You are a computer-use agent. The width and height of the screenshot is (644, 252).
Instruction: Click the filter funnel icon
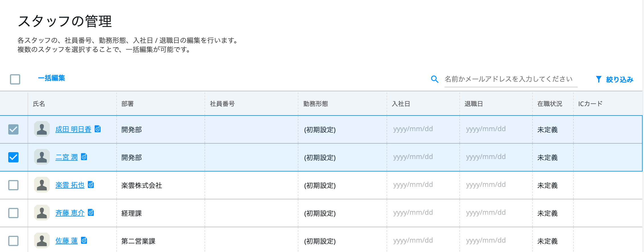[x=598, y=79]
